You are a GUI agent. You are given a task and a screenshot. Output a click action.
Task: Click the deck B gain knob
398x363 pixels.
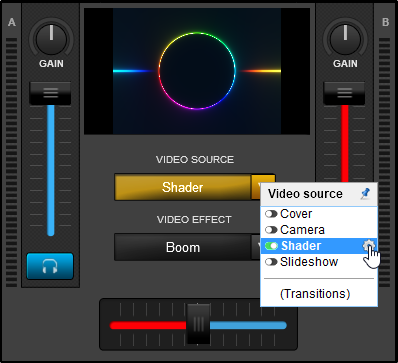coord(345,39)
